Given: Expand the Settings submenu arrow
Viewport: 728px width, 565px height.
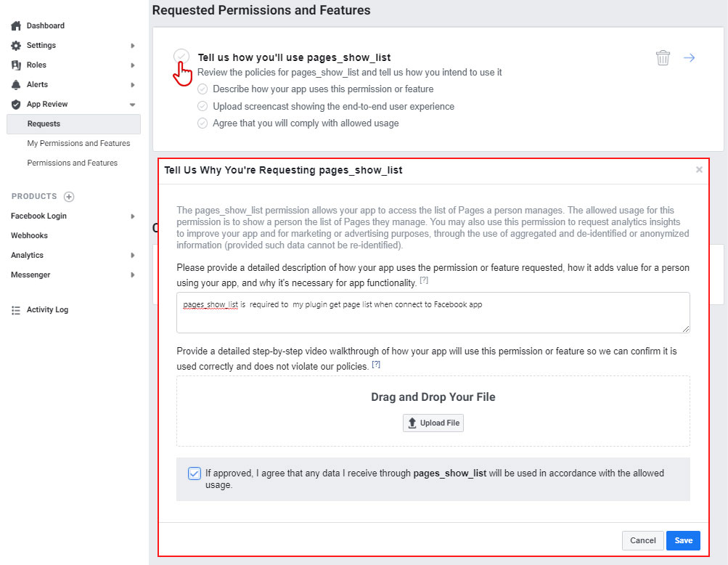Looking at the screenshot, I should [x=132, y=46].
